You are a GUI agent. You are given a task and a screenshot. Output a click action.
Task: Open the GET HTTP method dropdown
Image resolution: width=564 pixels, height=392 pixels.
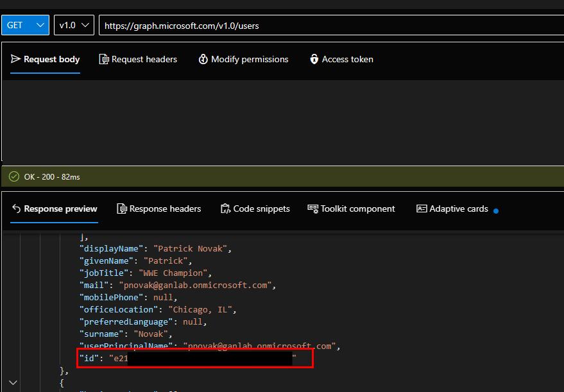[x=25, y=25]
